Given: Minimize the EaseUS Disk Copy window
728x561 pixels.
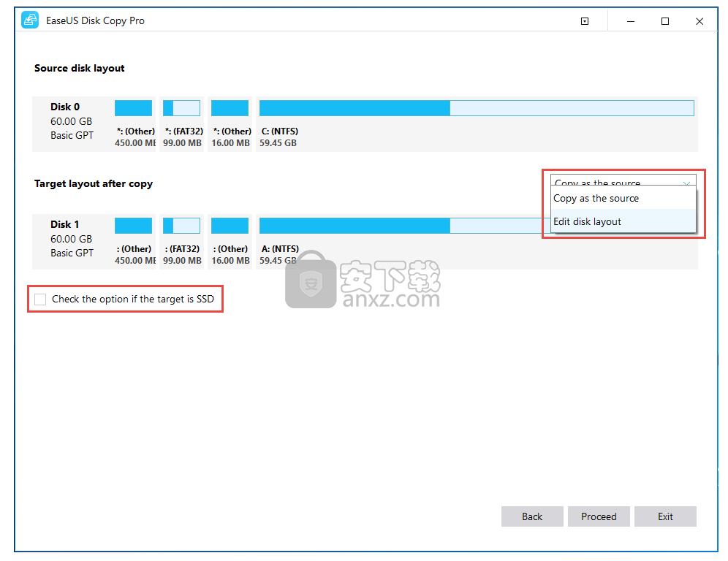Looking at the screenshot, I should tap(631, 21).
